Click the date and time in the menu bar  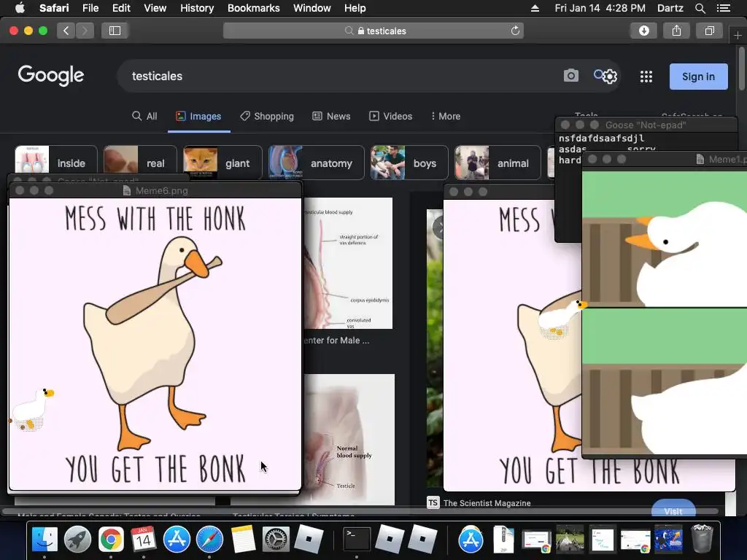tap(600, 8)
